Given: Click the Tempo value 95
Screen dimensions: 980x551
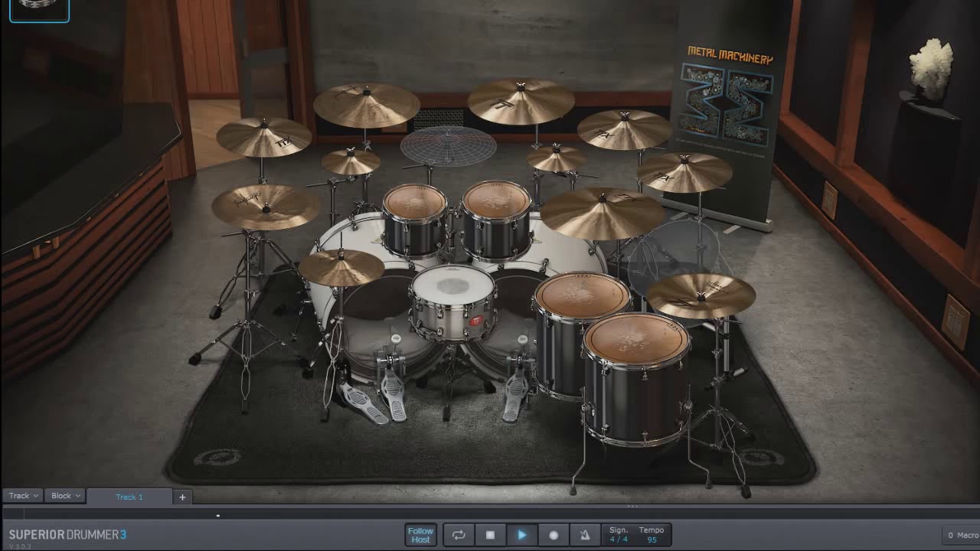Looking at the screenshot, I should click(x=652, y=540).
